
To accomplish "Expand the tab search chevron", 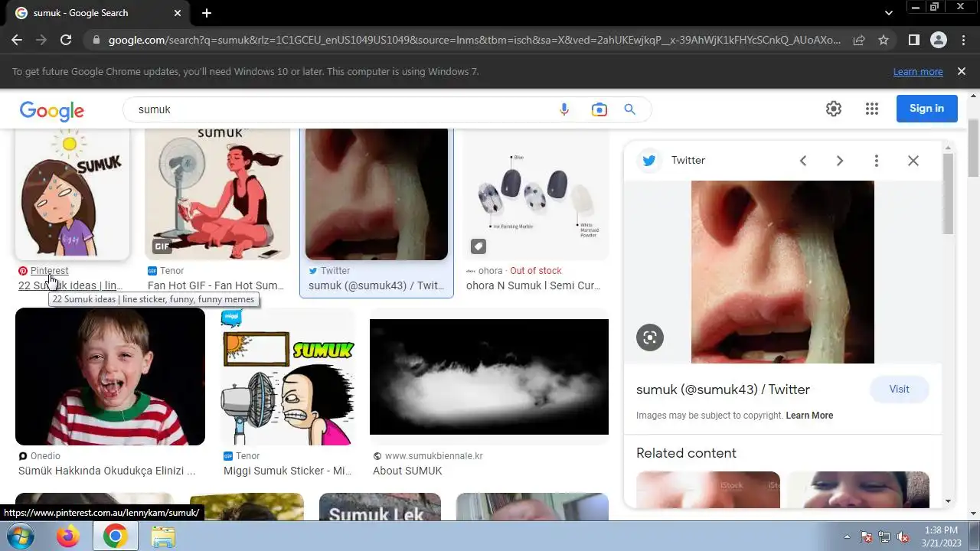I will 888,13.
